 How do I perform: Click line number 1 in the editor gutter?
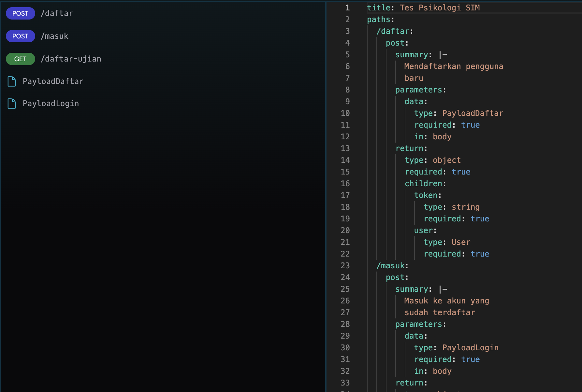click(347, 8)
